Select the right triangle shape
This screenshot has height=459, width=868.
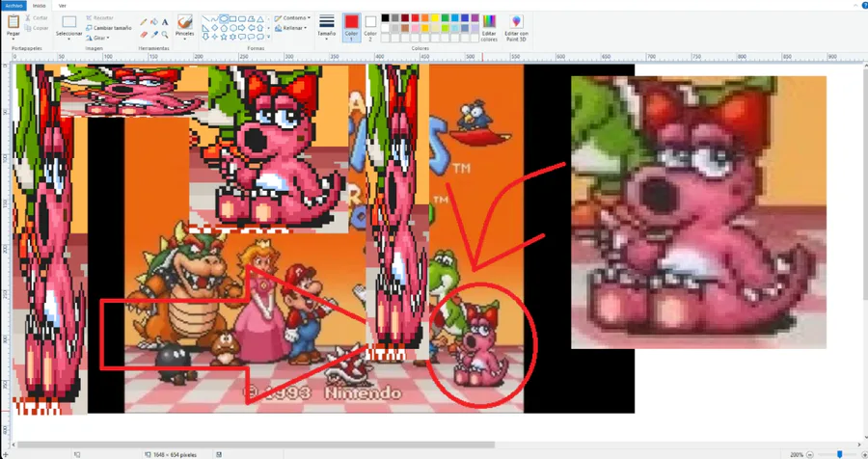point(205,28)
